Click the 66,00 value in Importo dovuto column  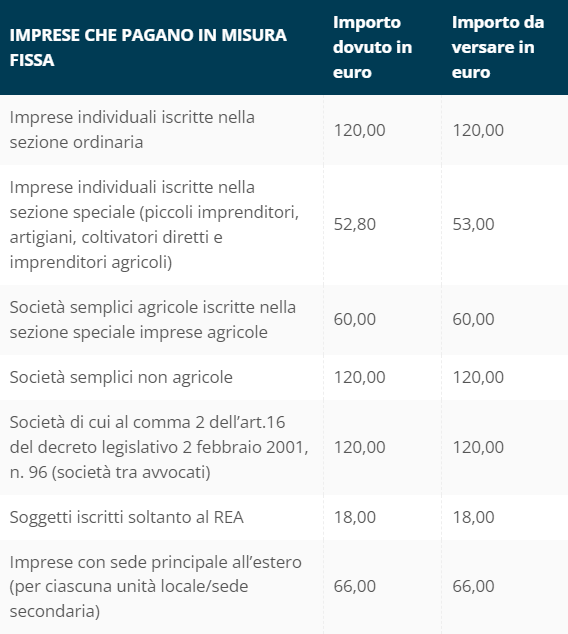pos(355,586)
